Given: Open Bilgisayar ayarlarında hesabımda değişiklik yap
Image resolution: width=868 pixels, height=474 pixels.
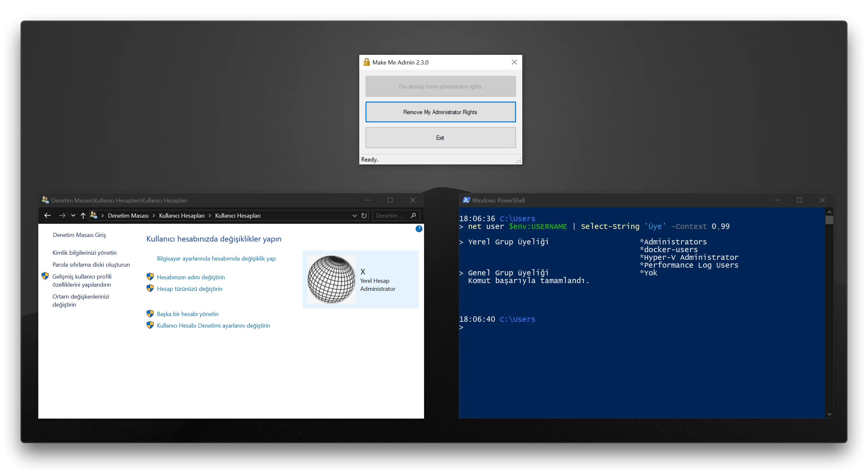Looking at the screenshot, I should click(x=216, y=258).
